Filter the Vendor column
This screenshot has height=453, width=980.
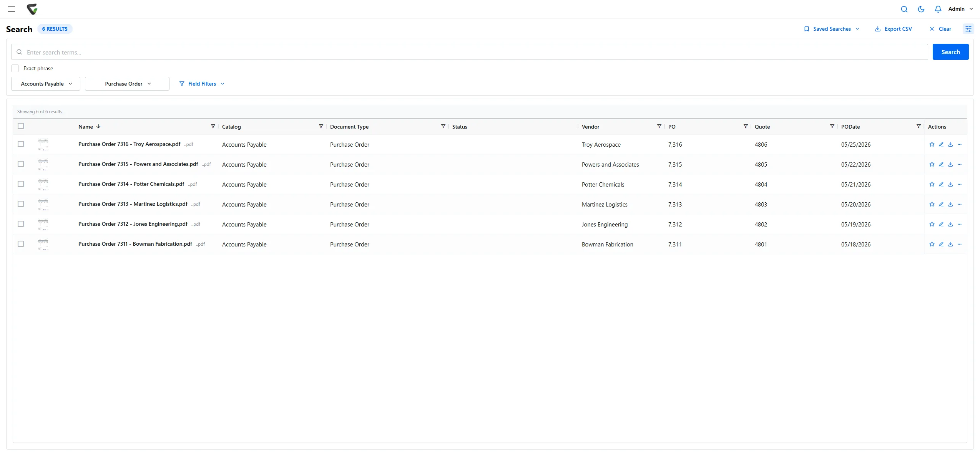pyautogui.click(x=659, y=126)
